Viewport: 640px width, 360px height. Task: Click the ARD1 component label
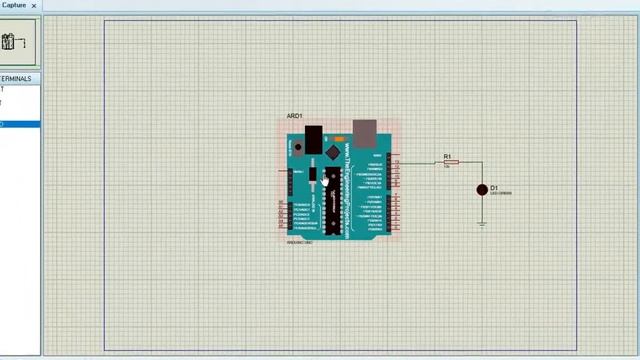click(294, 116)
